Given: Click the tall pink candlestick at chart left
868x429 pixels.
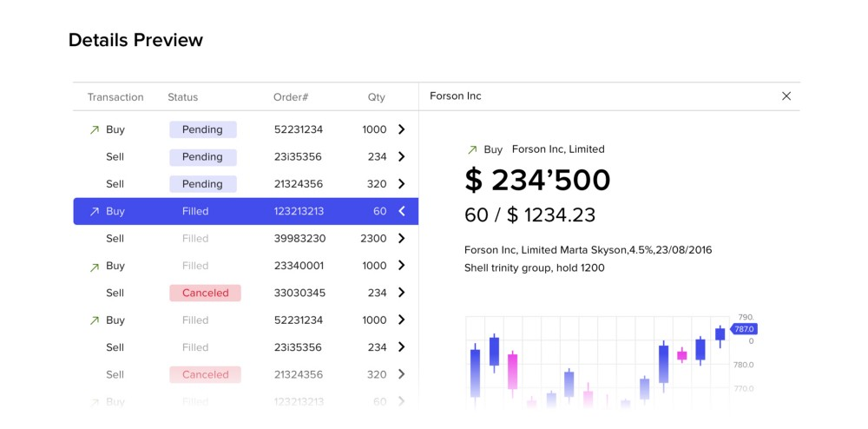Looking at the screenshot, I should [x=513, y=373].
